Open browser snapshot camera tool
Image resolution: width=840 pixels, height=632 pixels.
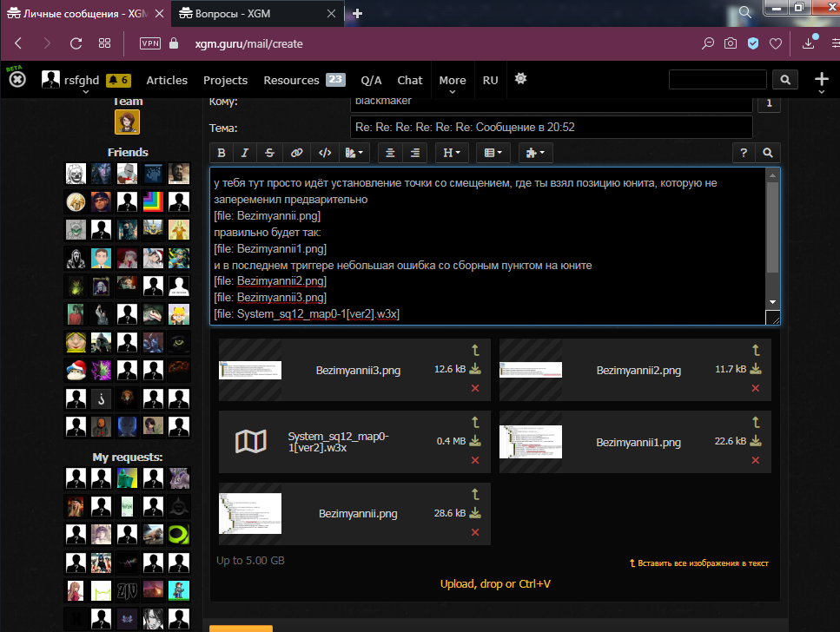[x=731, y=44]
